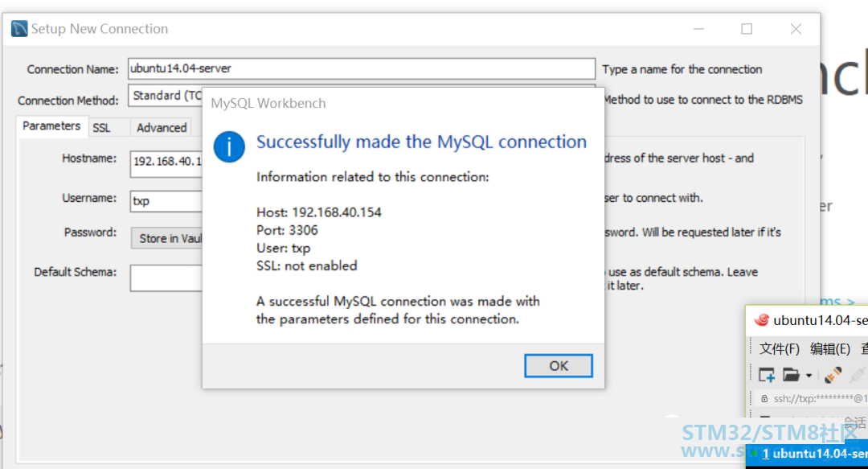The height and width of the screenshot is (469, 868).
Task: Open the 文件(F) menu in Xshell
Action: (780, 348)
